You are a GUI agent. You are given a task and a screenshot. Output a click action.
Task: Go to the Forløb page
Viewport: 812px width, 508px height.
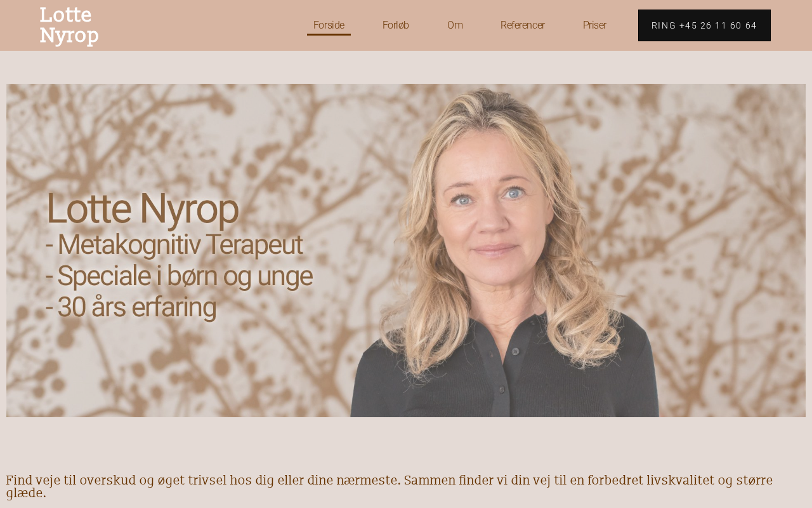[x=396, y=25]
